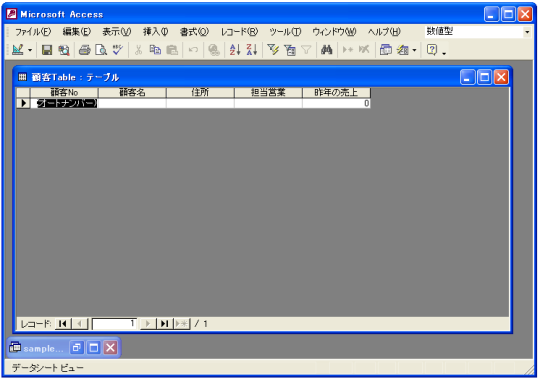Screen dimensions: 540x379
Task: Run spelling check from the toolbar
Action: [117, 50]
